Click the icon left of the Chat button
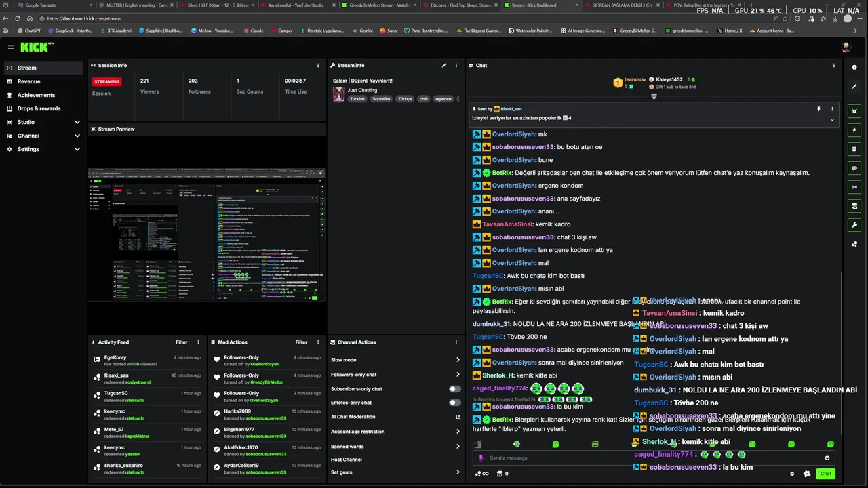Image resolution: width=868 pixels, height=488 pixels. click(807, 474)
